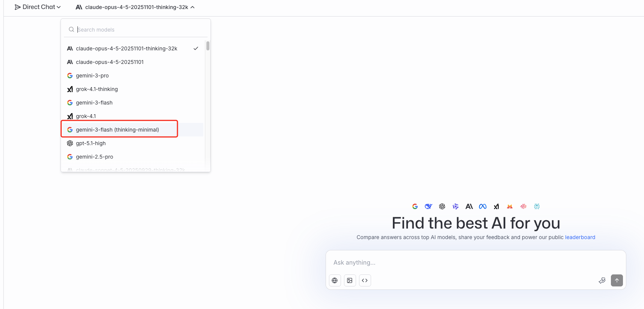
Task: Collapse the model selector in the top bar
Action: click(x=135, y=7)
